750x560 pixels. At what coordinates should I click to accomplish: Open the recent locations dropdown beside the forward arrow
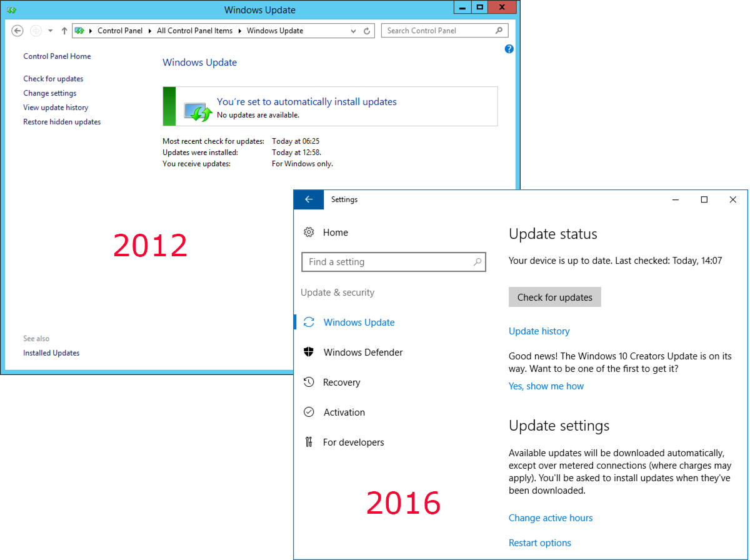(51, 31)
